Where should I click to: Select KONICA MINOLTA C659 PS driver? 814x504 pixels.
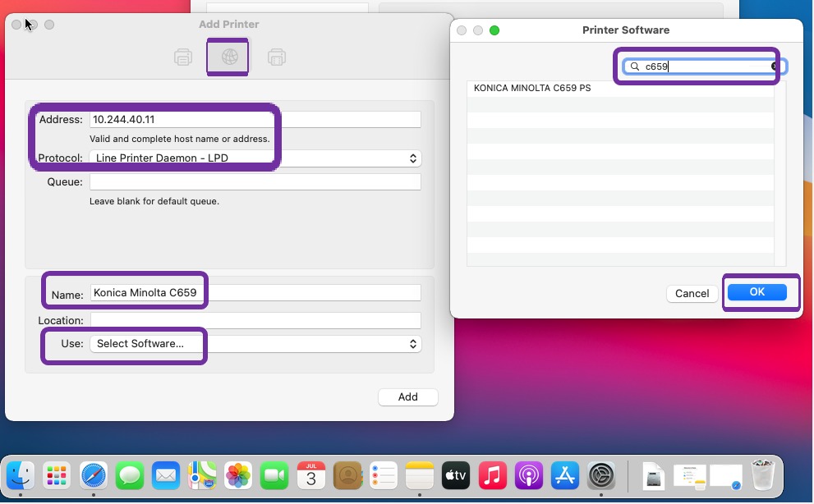pos(532,88)
